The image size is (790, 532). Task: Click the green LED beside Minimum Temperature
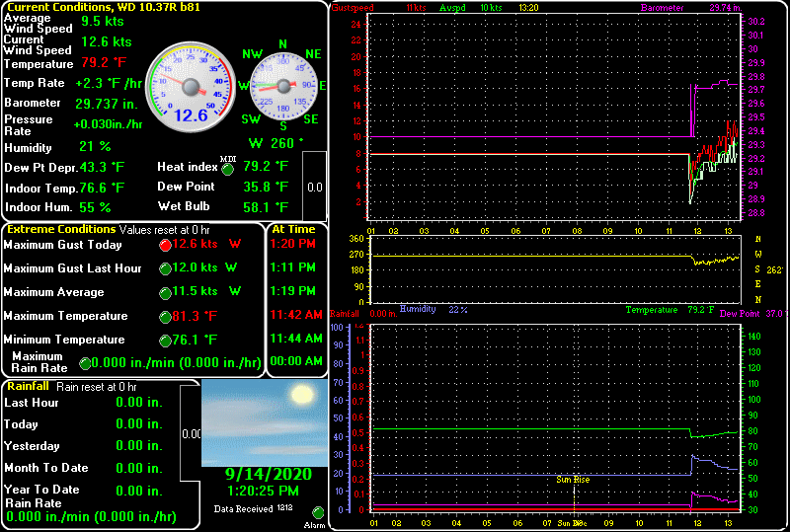coord(165,341)
